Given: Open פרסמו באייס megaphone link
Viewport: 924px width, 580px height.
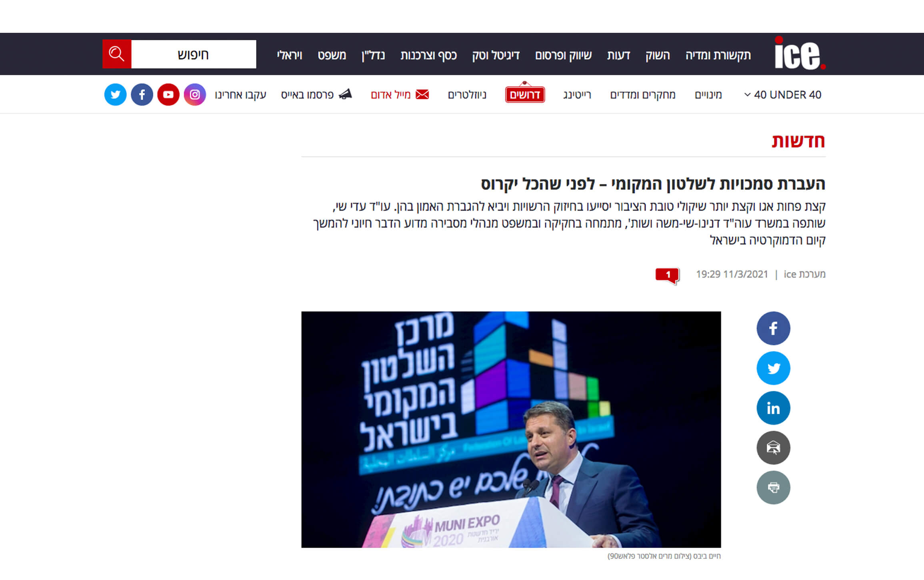Looking at the screenshot, I should [316, 95].
